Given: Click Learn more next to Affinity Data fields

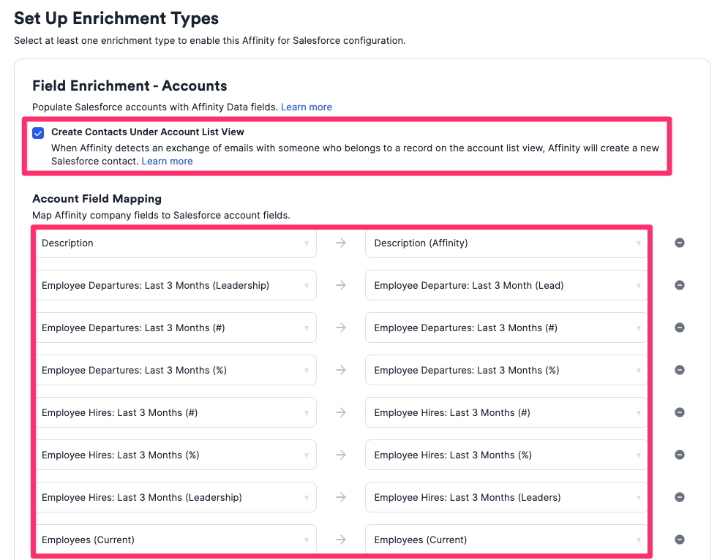Looking at the screenshot, I should pyautogui.click(x=307, y=107).
